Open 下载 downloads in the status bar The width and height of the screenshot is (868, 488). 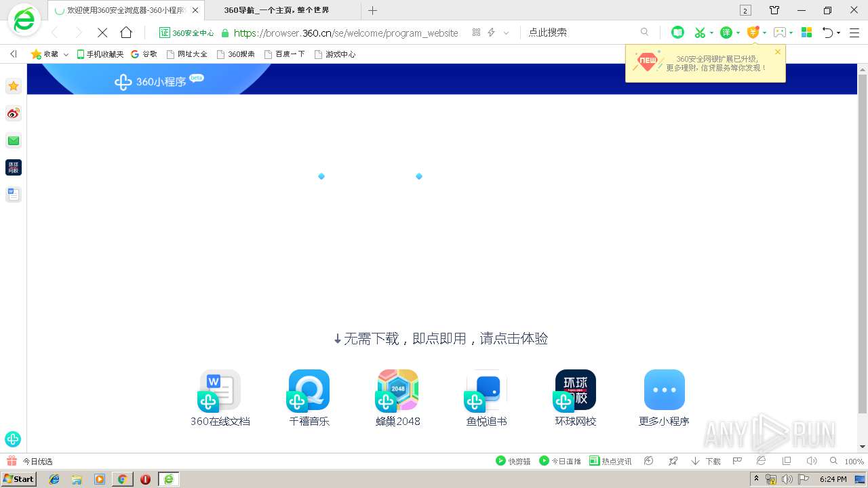706,461
